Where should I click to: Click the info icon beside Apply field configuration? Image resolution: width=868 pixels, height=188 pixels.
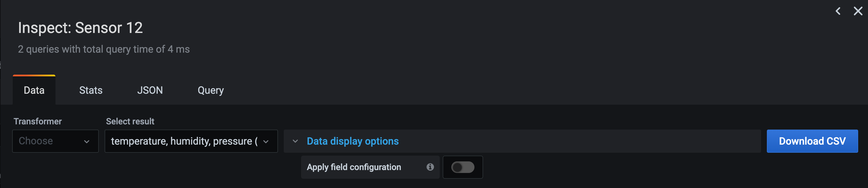tap(430, 167)
